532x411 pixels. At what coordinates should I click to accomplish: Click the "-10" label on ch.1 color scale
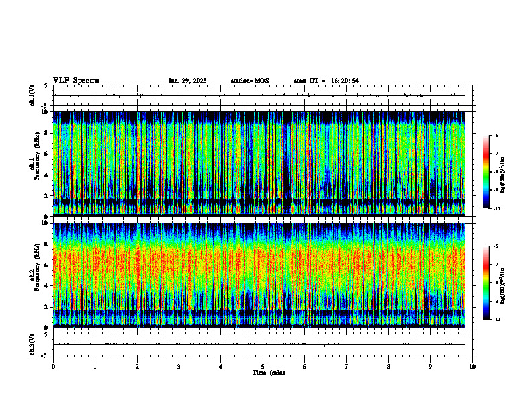click(496, 209)
